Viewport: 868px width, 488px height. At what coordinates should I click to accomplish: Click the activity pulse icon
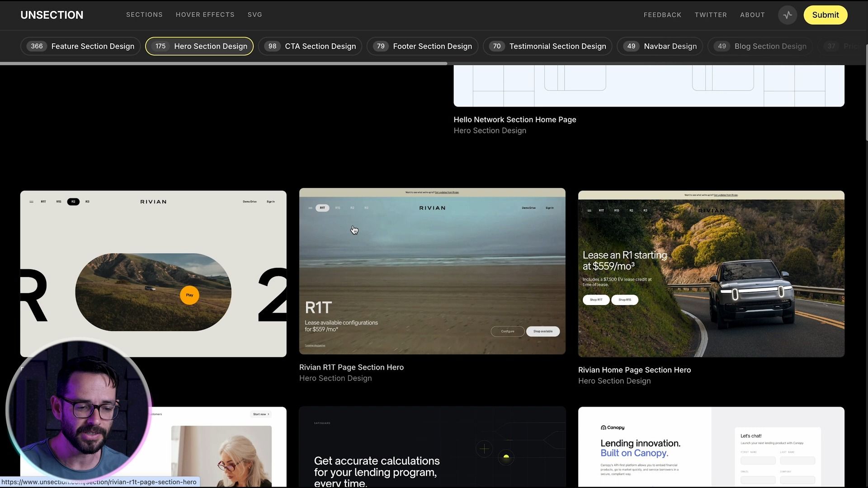tap(788, 15)
